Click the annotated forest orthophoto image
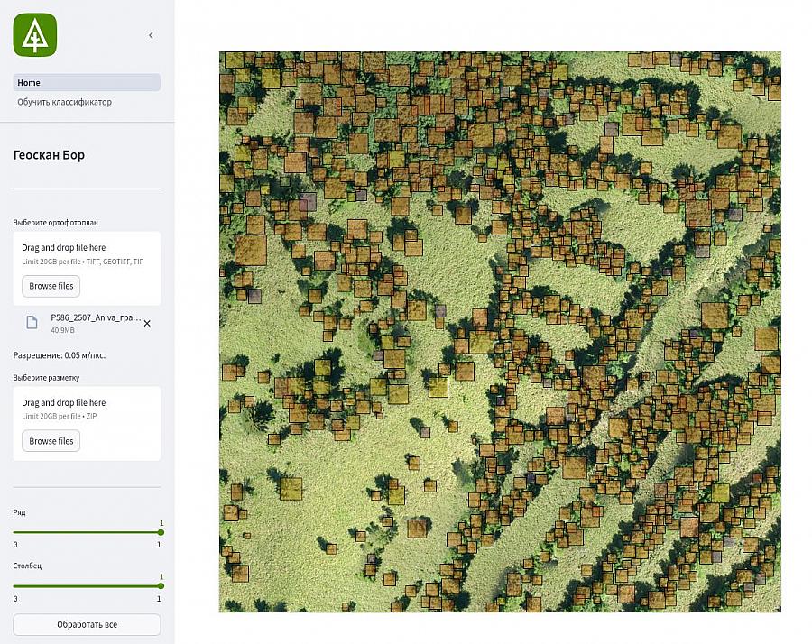This screenshot has width=812, height=644. tap(500, 332)
